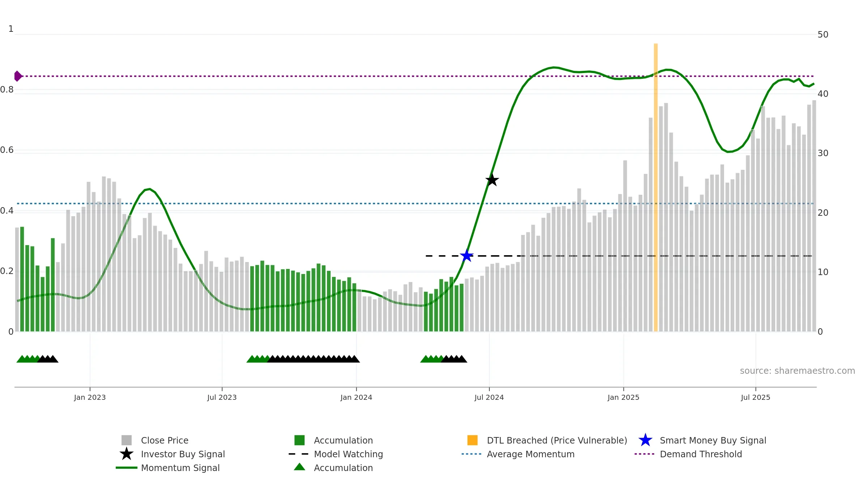Click the black Investor Buy star on chart

coord(492,180)
